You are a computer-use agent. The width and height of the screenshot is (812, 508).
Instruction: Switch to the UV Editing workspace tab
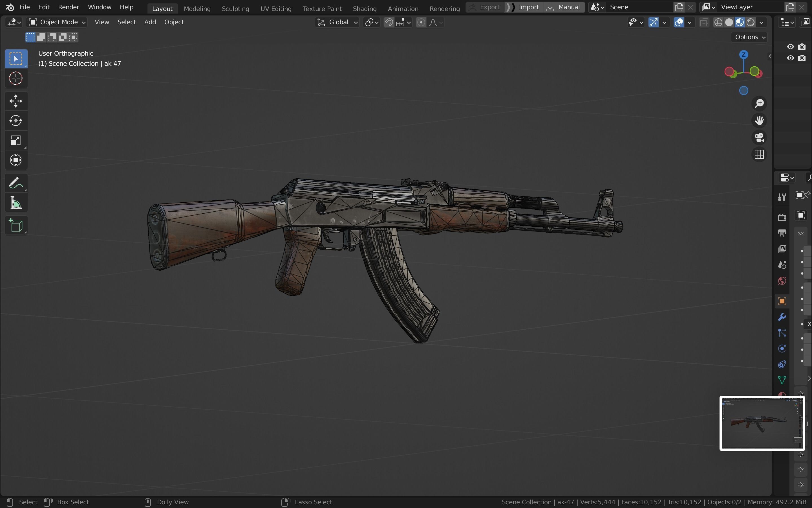(x=276, y=8)
